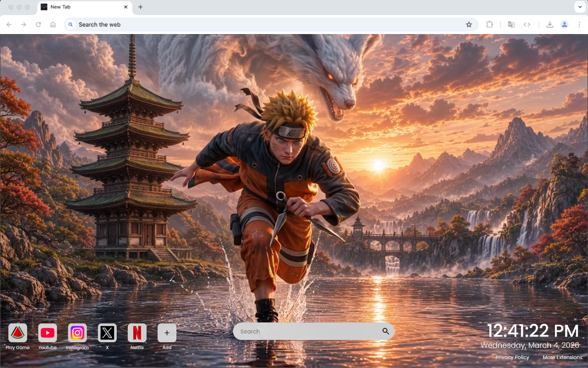
Task: Open the home page icon
Action: pyautogui.click(x=53, y=24)
